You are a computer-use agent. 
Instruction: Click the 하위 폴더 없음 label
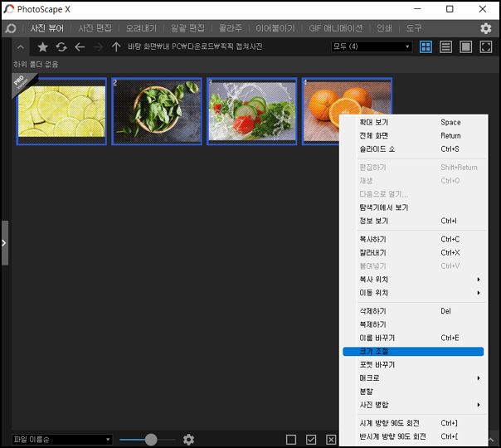(36, 65)
